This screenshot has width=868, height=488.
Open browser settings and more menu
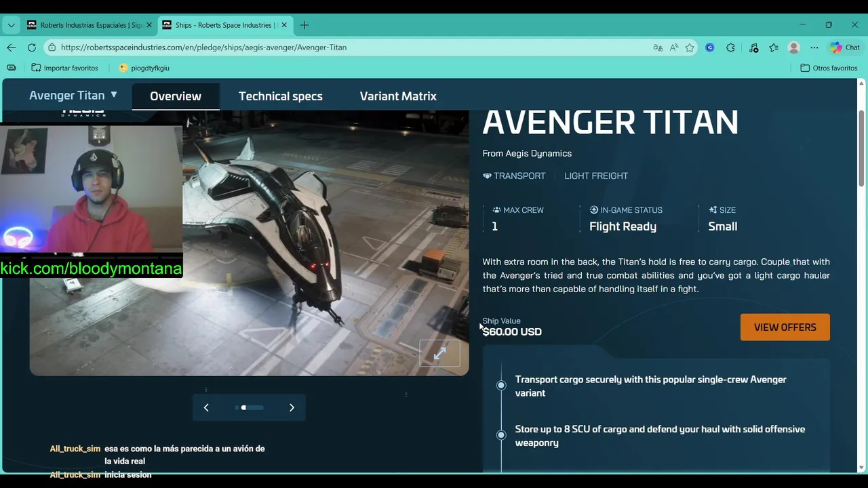pyautogui.click(x=814, y=47)
